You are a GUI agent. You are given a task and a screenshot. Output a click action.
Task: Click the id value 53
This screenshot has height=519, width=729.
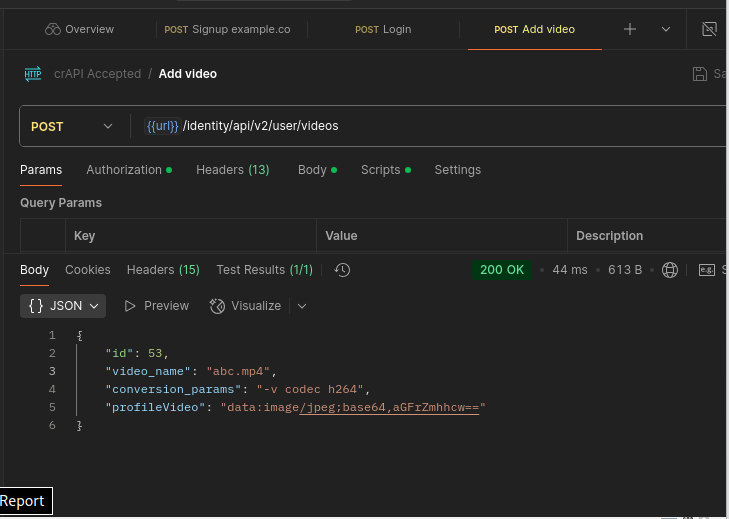tap(155, 353)
